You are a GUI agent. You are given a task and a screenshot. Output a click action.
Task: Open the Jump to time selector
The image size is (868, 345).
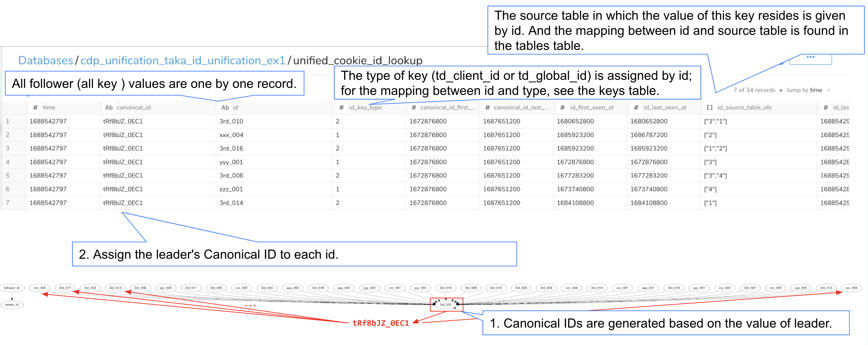click(804, 90)
